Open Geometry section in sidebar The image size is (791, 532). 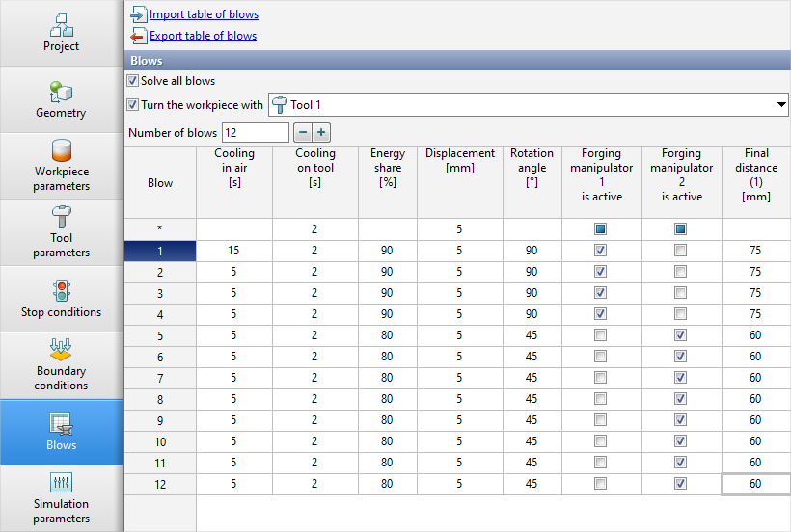(x=62, y=92)
